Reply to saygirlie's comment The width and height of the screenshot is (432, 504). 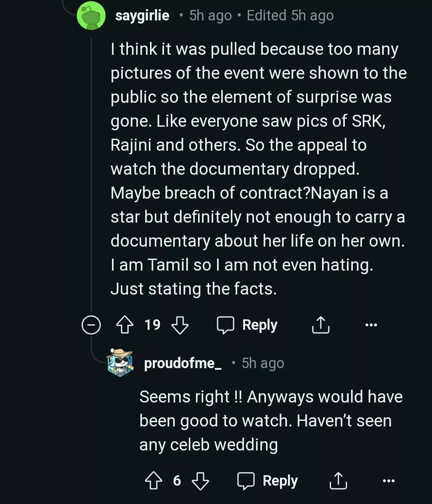pos(247,325)
